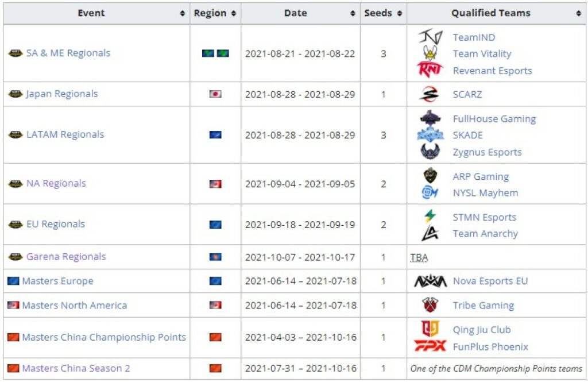Viewport: 588px width, 382px height.
Task: Sort table by Event column
Action: pyautogui.click(x=183, y=13)
